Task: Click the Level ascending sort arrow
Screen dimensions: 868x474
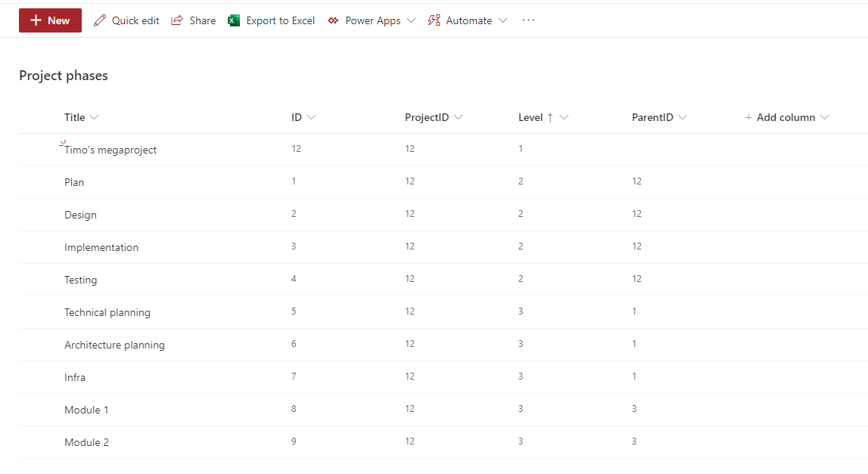Action: coord(550,117)
